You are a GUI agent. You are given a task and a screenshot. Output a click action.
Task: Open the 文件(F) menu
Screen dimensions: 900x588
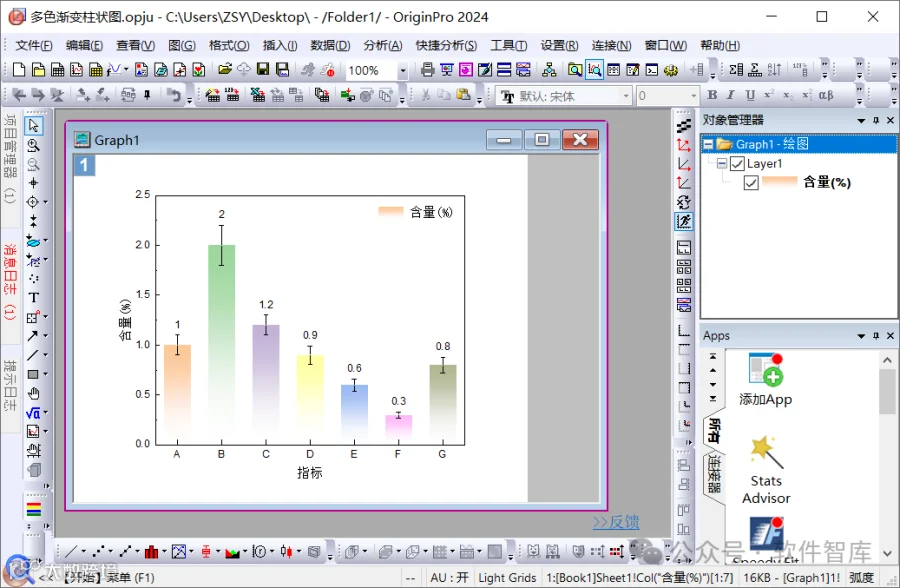tap(33, 45)
